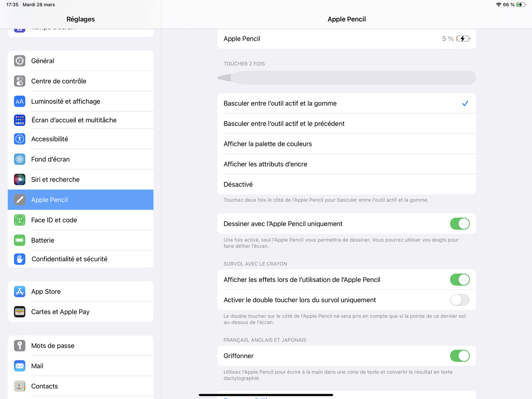Open Mail settings

point(81,366)
